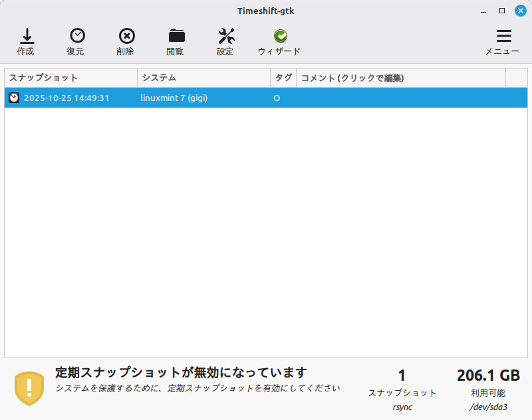Maximize the Timeshift-gtk window
The width and height of the screenshot is (532, 420).
(502, 10)
